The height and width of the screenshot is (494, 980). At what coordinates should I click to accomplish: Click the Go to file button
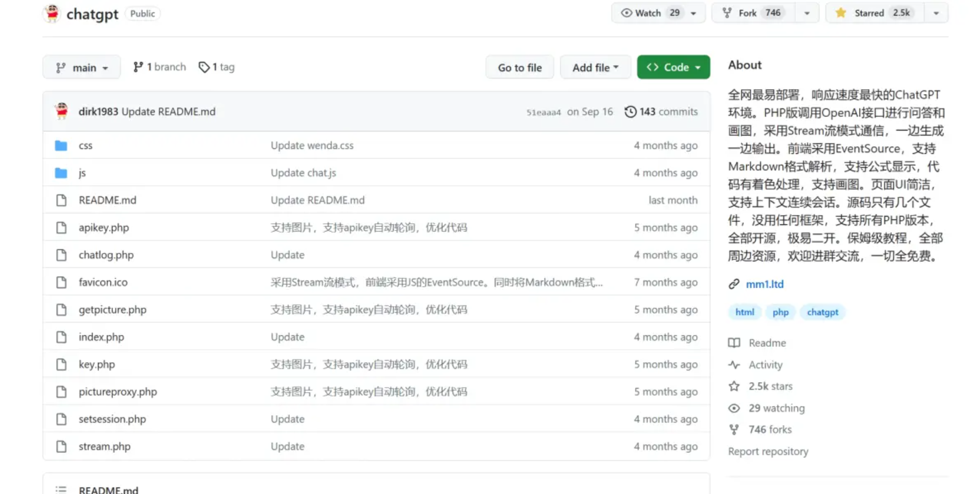[520, 67]
